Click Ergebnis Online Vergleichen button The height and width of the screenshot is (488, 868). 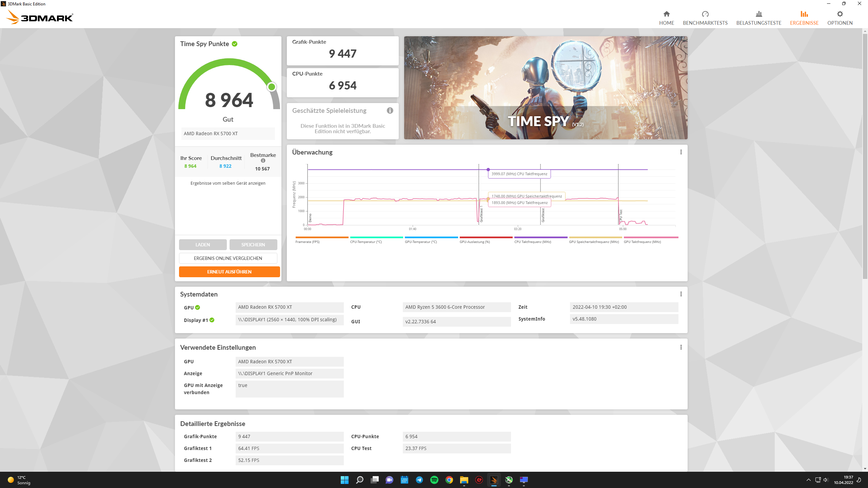coord(228,258)
